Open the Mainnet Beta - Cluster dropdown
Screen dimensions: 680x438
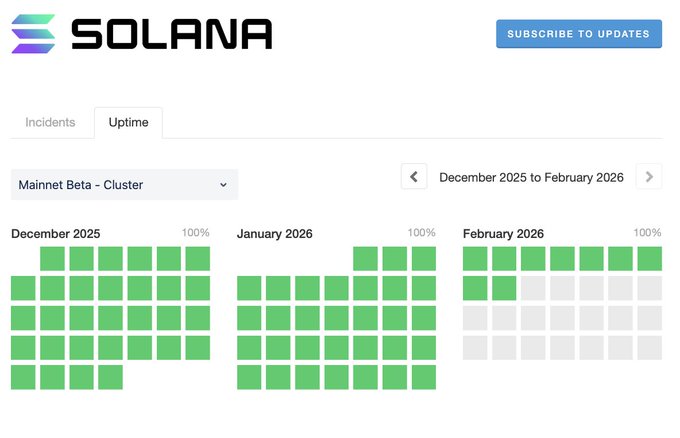pyautogui.click(x=124, y=185)
